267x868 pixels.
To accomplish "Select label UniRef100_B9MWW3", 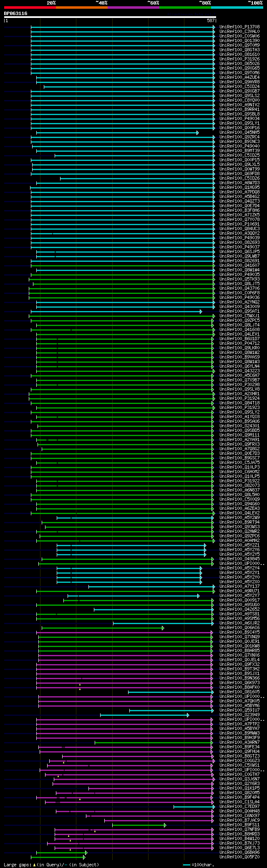I will click(239, 733).
